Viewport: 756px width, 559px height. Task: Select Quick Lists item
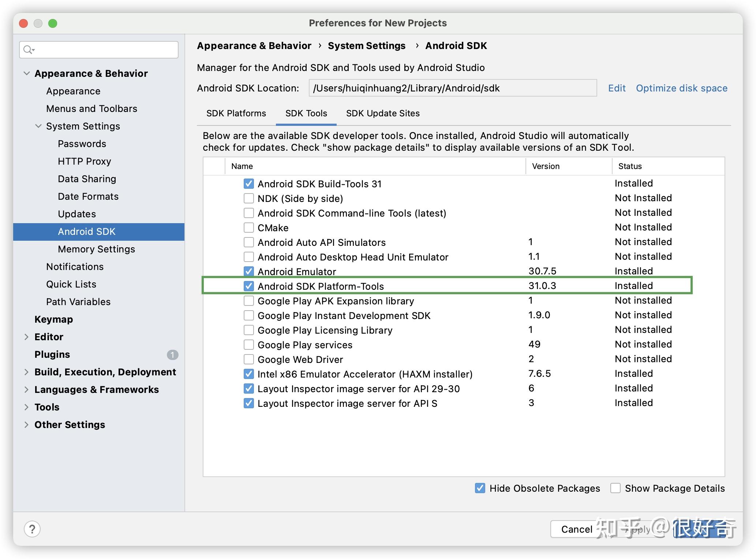coord(71,284)
